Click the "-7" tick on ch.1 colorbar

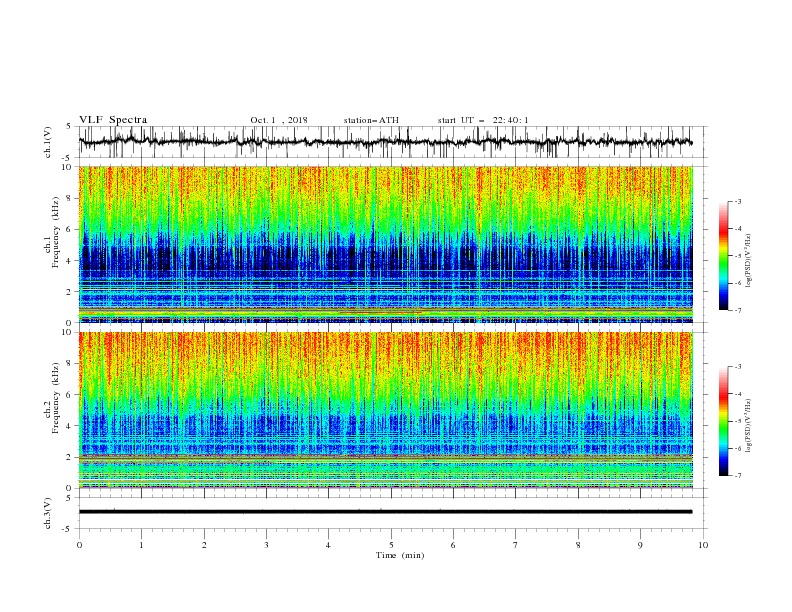point(738,310)
